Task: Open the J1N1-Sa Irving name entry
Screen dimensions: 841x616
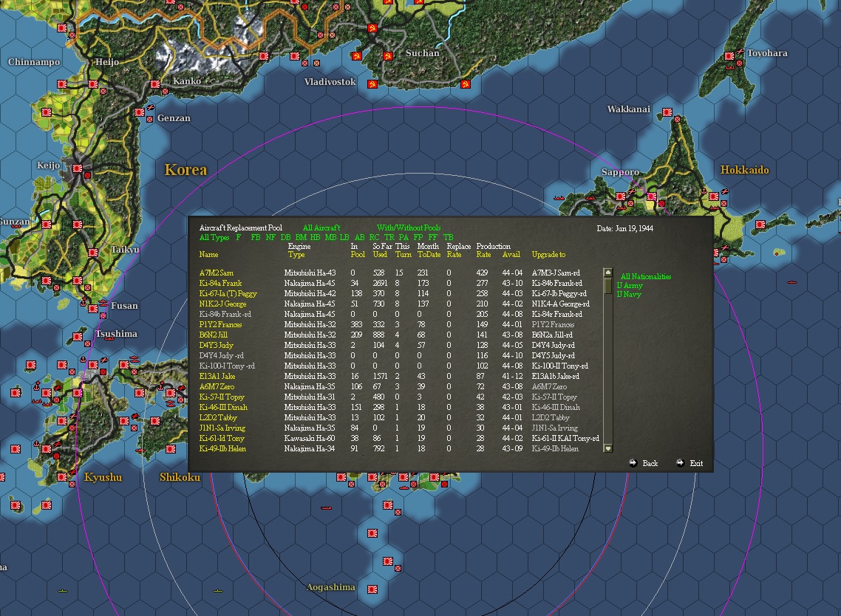Action: [x=222, y=428]
